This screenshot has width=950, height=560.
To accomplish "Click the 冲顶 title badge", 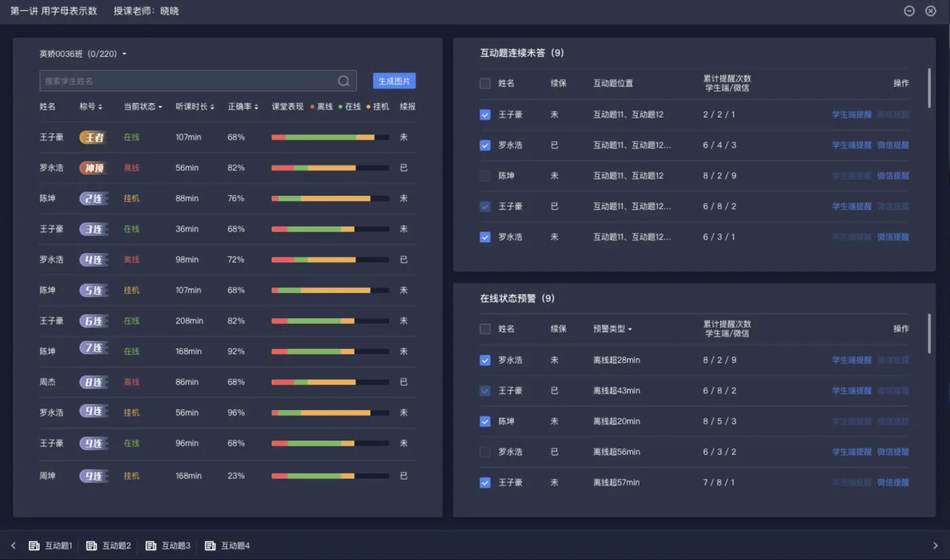I will click(93, 168).
